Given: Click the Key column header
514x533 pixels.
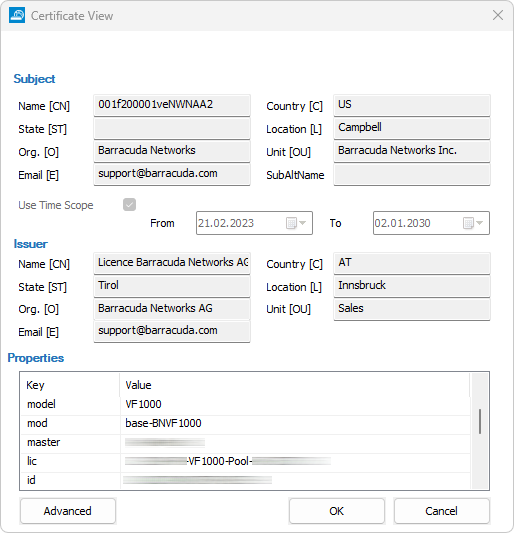Looking at the screenshot, I should 70,385.
